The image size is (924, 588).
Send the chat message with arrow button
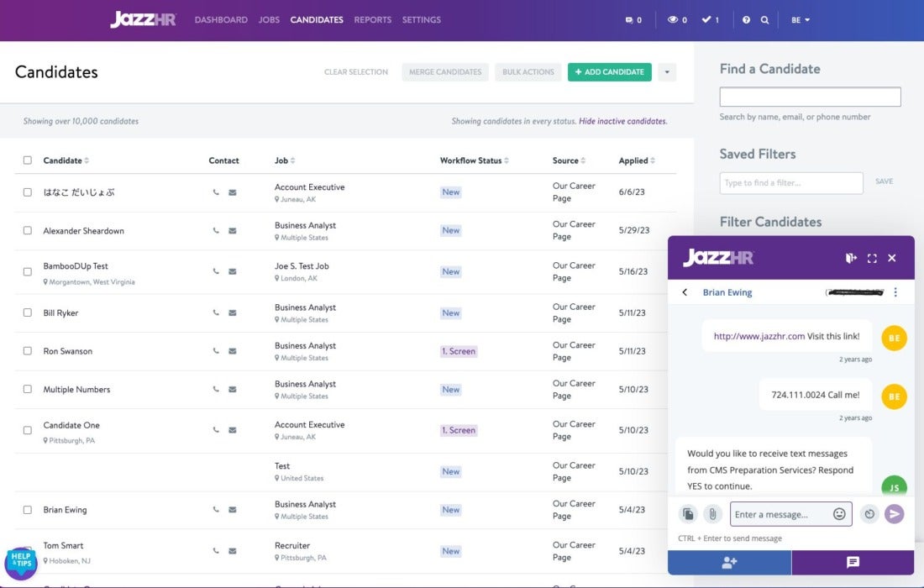tap(895, 514)
